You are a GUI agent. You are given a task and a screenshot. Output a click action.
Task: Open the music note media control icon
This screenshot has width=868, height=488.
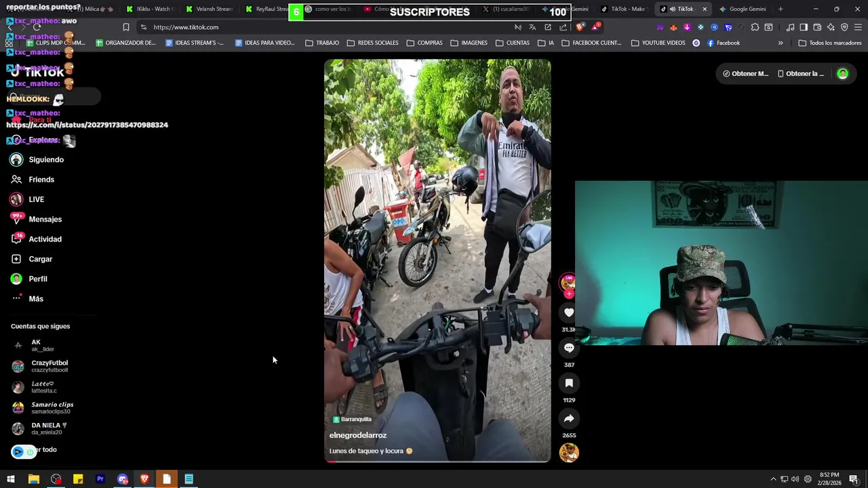(790, 27)
